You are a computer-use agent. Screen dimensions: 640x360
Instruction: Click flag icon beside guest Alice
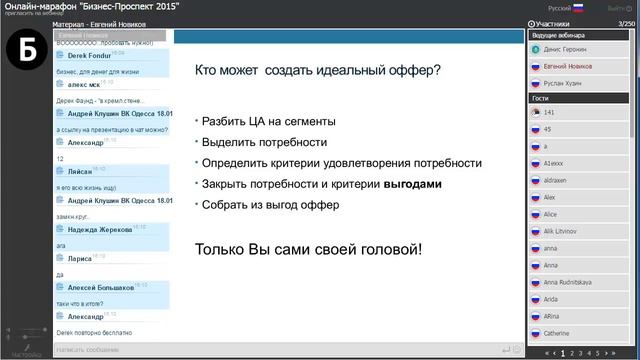tap(536, 214)
